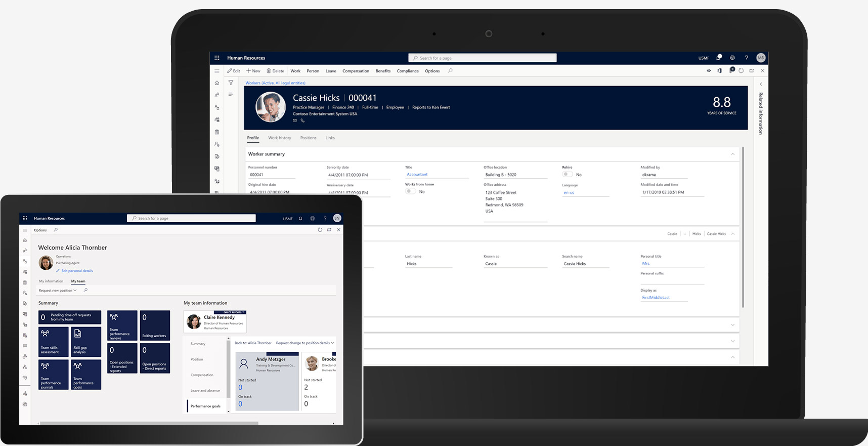Move the tablet horizontal scrollbar at the bottom
868x446 pixels.
coord(150,423)
